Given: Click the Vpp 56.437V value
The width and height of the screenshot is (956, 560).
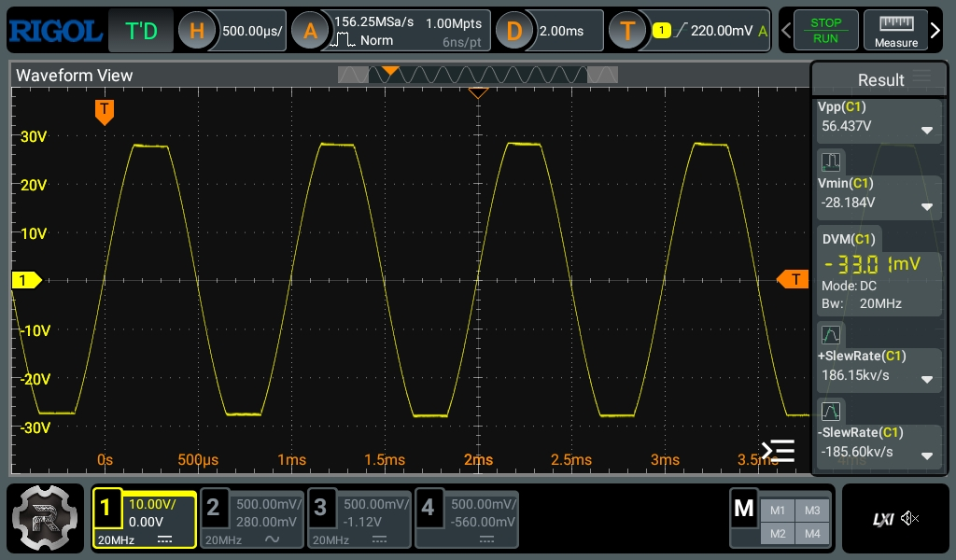Looking at the screenshot, I should pyautogui.click(x=846, y=126).
